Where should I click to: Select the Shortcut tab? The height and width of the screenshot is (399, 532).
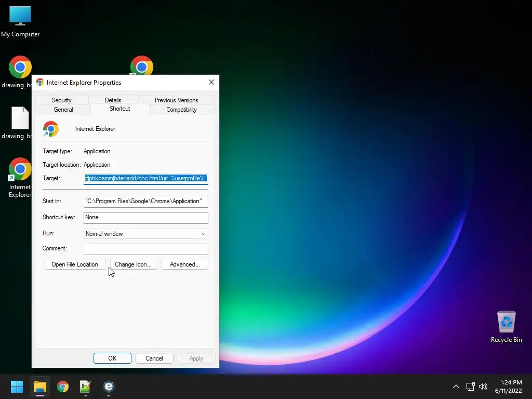tap(120, 109)
